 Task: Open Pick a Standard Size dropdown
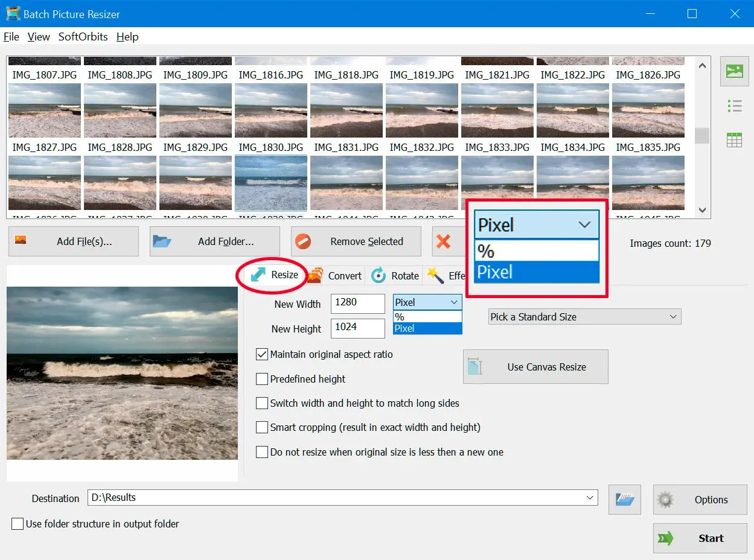(x=584, y=317)
